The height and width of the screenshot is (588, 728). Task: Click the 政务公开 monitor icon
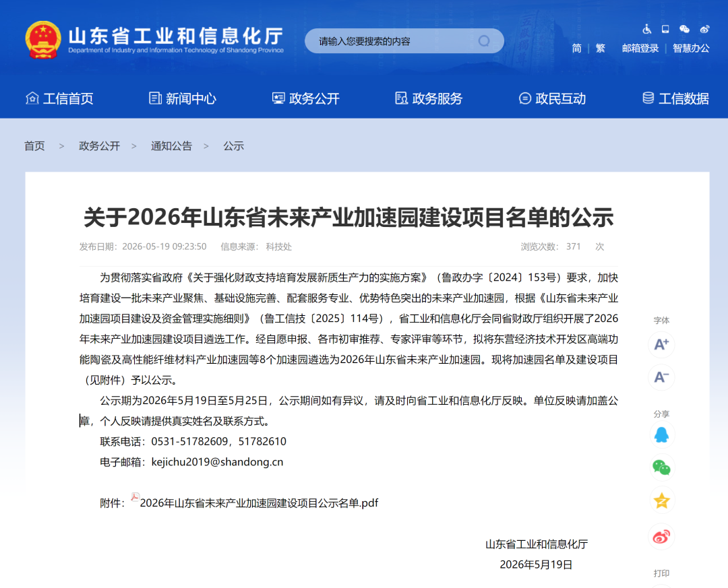tap(278, 98)
